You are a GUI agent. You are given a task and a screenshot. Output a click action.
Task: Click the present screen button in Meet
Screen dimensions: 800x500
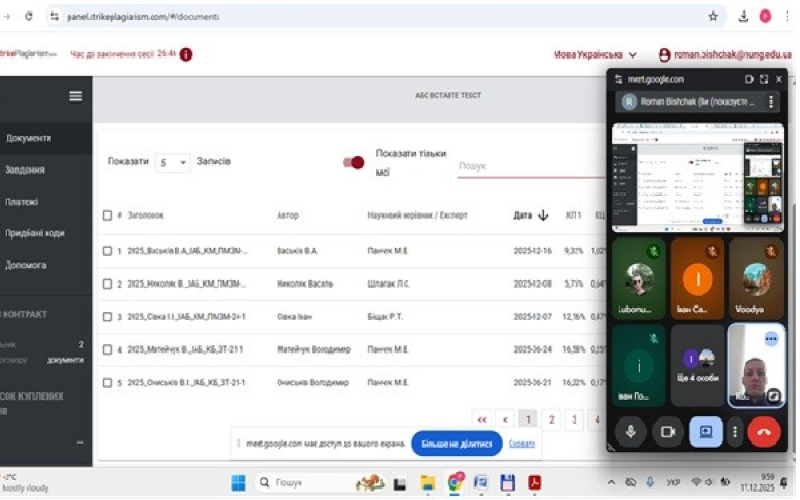pyautogui.click(x=705, y=431)
